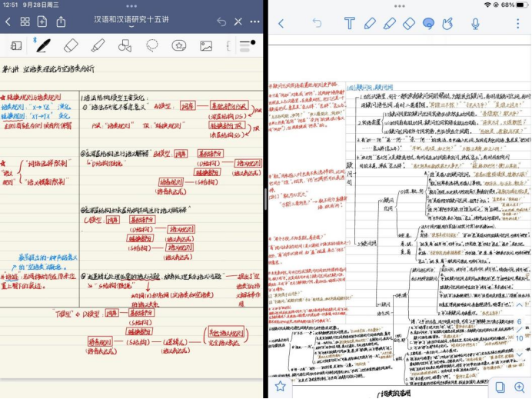Open the three-dot more menu in left app
The height and width of the screenshot is (399, 532).
pyautogui.click(x=255, y=22)
